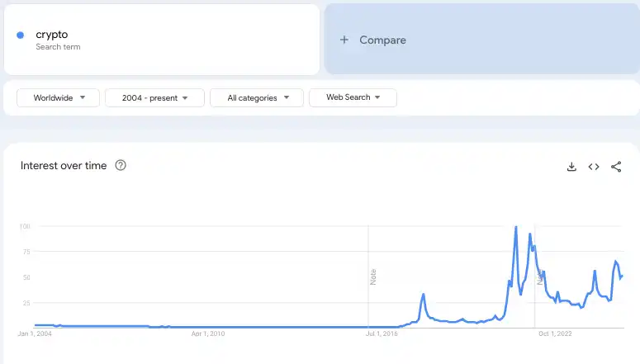Add a Compare search term
This screenshot has width=640, height=364.
382,40
